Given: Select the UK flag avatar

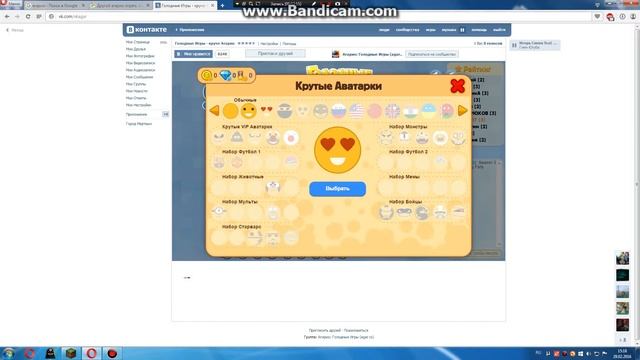Looking at the screenshot, I should tap(392, 111).
